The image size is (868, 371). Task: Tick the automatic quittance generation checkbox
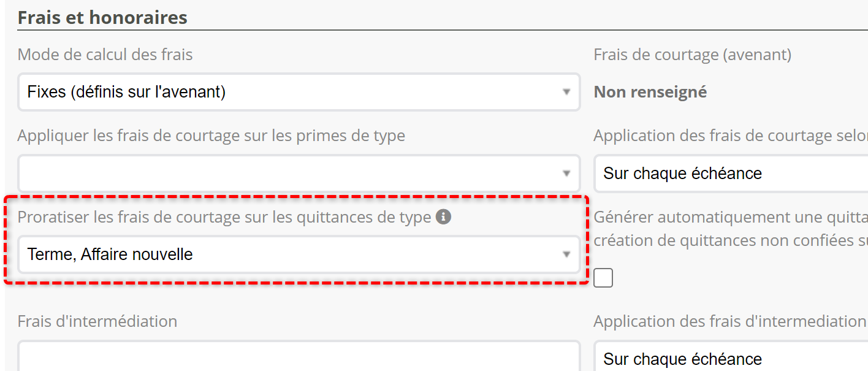point(603,278)
